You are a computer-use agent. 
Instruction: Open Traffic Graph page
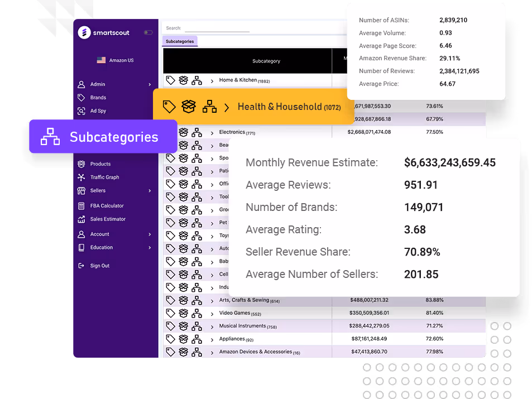(x=104, y=177)
